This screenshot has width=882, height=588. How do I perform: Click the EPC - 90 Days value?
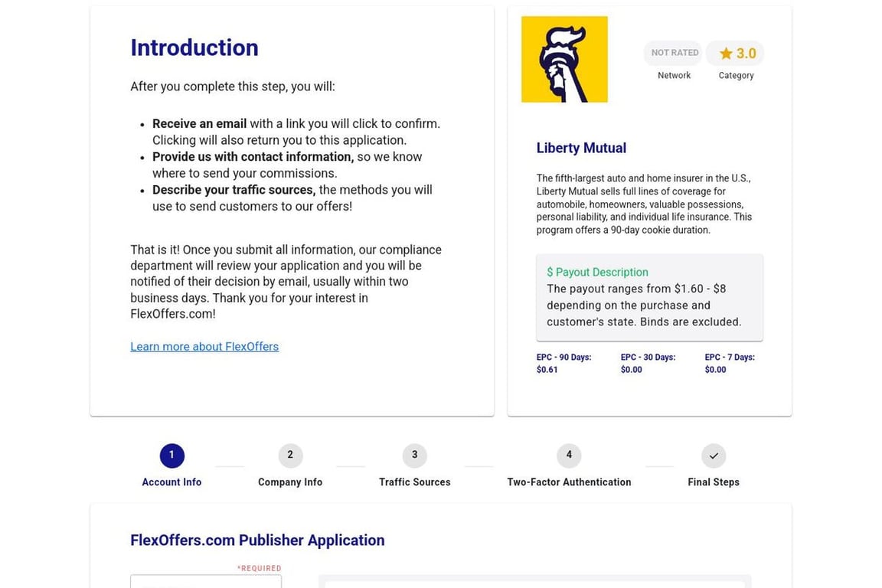click(547, 370)
